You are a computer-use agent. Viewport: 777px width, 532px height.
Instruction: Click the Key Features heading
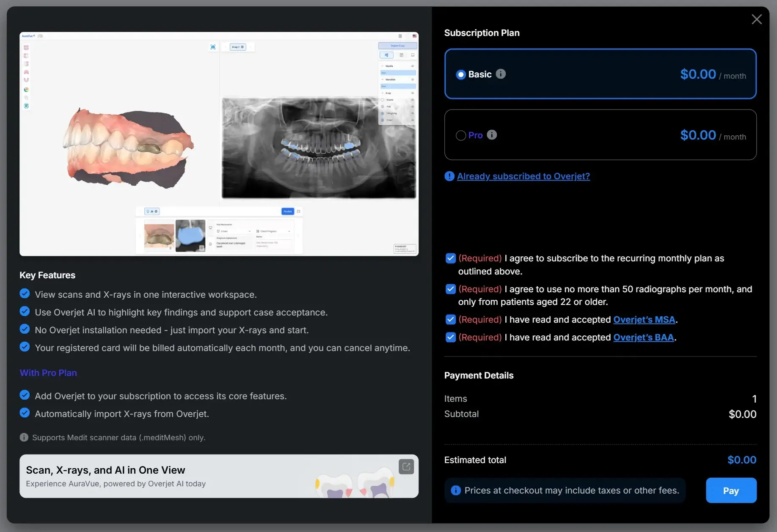47,275
